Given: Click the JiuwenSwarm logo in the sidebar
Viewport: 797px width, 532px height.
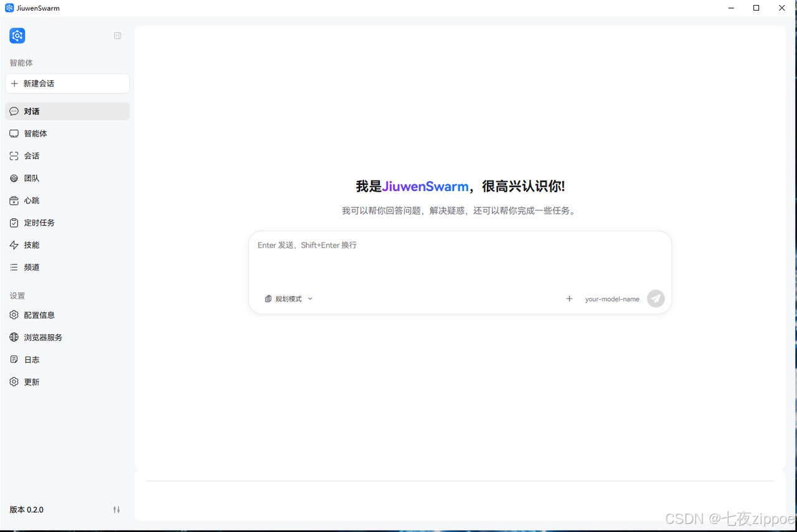Looking at the screenshot, I should tap(17, 35).
